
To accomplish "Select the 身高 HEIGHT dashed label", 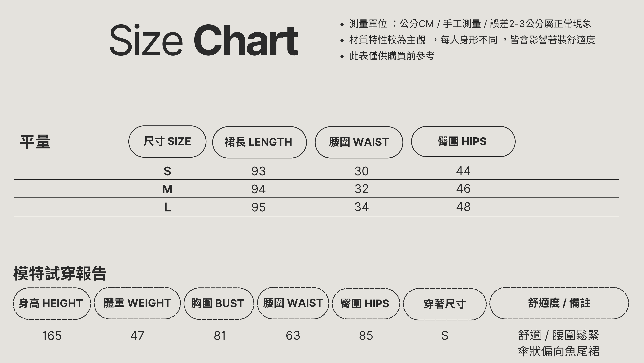I will pyautogui.click(x=52, y=303).
